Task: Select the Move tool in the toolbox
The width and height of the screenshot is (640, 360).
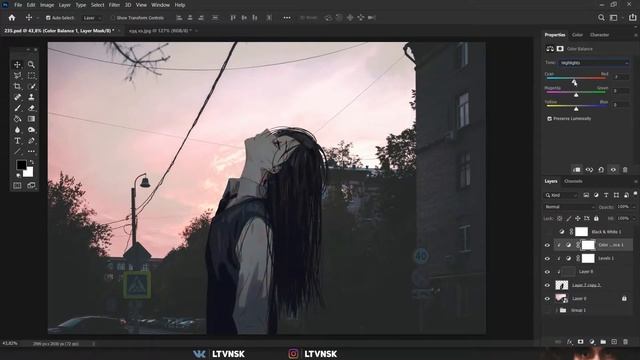Action: click(x=17, y=64)
